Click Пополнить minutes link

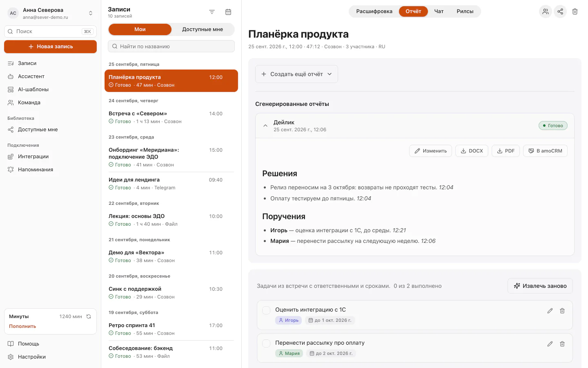click(22, 326)
